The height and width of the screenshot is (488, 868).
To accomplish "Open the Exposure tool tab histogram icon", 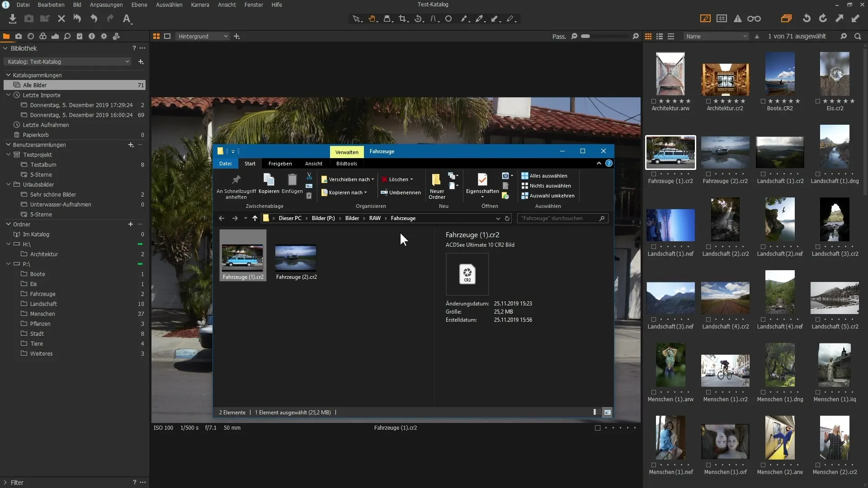I will pos(55,36).
